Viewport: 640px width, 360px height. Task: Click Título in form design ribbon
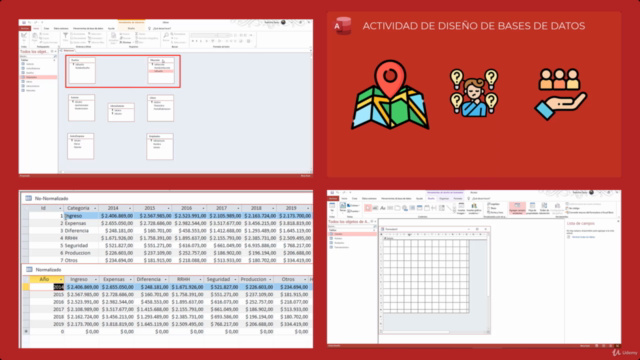point(493,208)
